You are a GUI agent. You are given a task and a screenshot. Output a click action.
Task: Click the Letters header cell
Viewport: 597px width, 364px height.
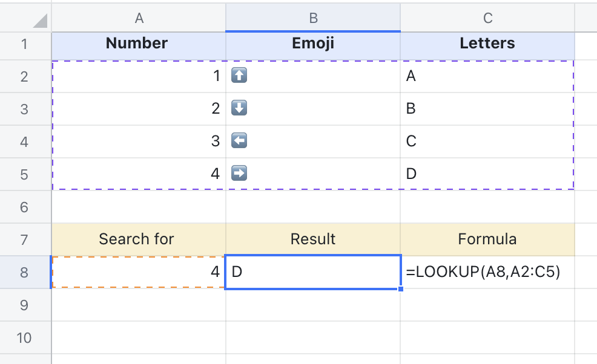(x=488, y=44)
